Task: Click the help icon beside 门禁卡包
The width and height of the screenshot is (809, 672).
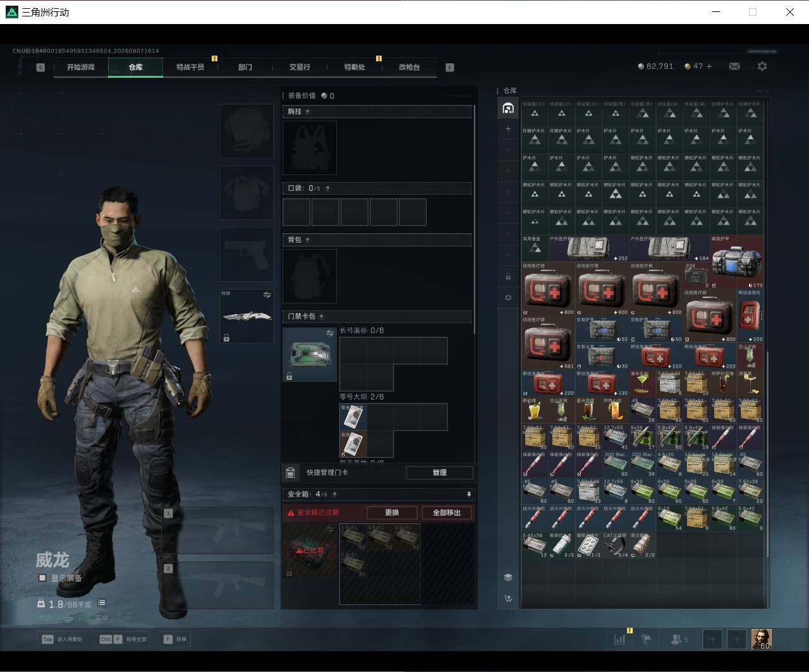Action: (x=321, y=316)
